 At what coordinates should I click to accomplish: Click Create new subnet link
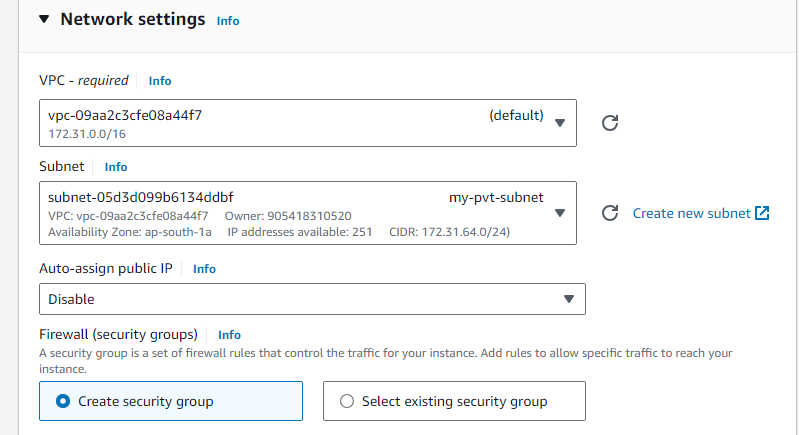point(691,213)
